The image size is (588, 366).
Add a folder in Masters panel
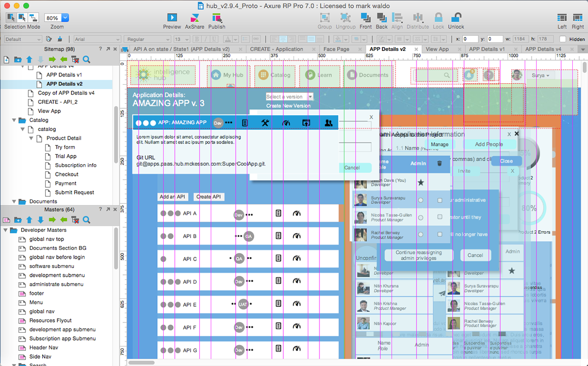pos(18,220)
